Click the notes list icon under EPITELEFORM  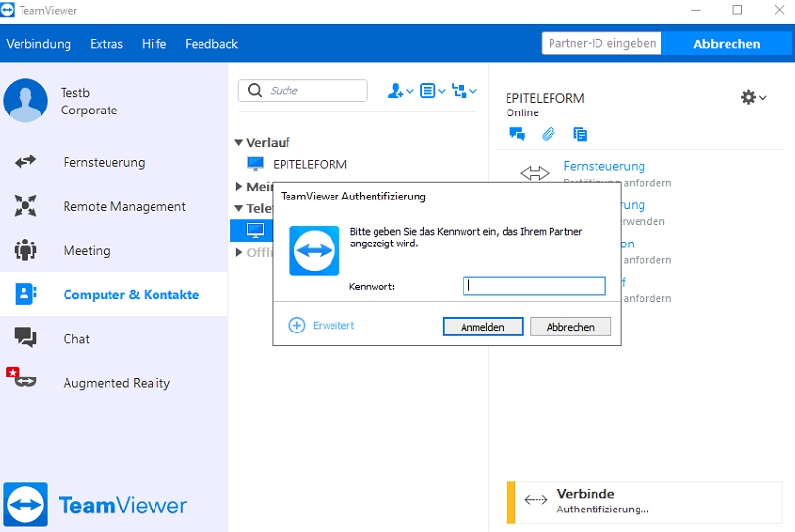click(580, 134)
